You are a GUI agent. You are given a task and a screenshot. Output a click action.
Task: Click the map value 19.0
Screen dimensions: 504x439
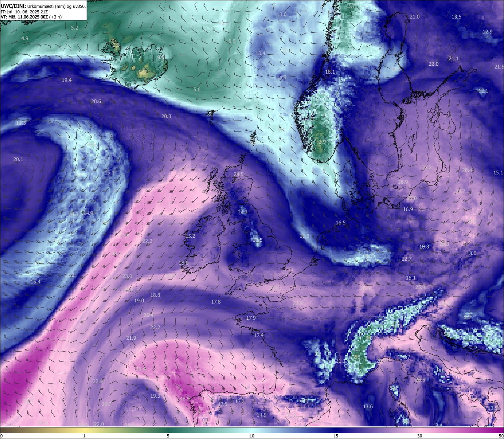click(139, 301)
